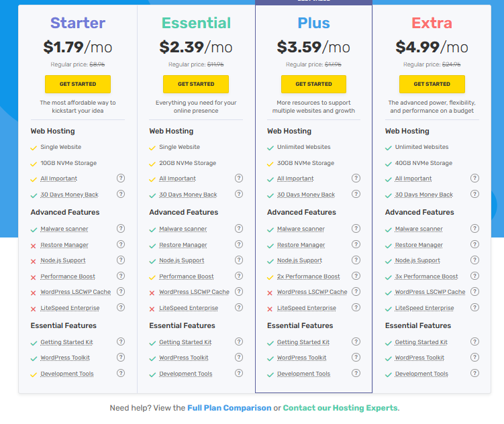Click Get Started under Starter plan
This screenshot has height=424, width=504.
pos(78,84)
